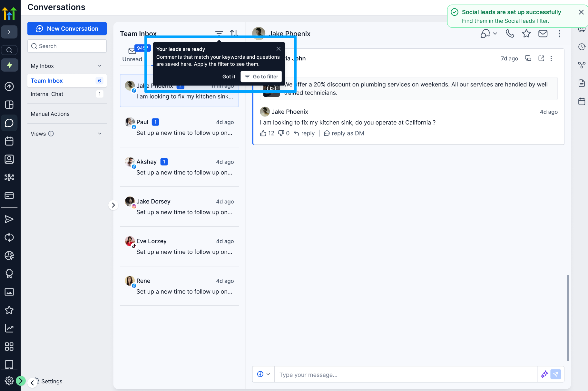Viewport: 588px width, 391px height.
Task: Click the Views info icon
Action: 51,134
